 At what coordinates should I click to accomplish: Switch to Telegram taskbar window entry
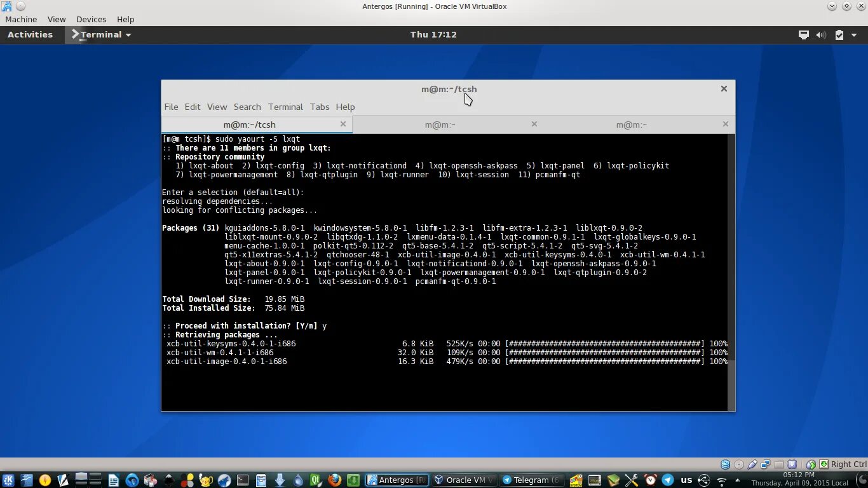(532, 480)
